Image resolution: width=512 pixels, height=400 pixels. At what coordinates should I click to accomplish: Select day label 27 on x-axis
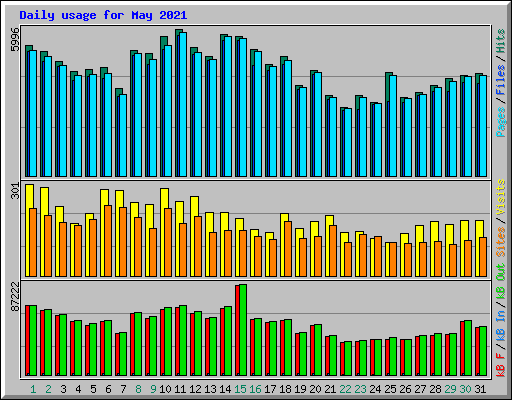point(420,389)
